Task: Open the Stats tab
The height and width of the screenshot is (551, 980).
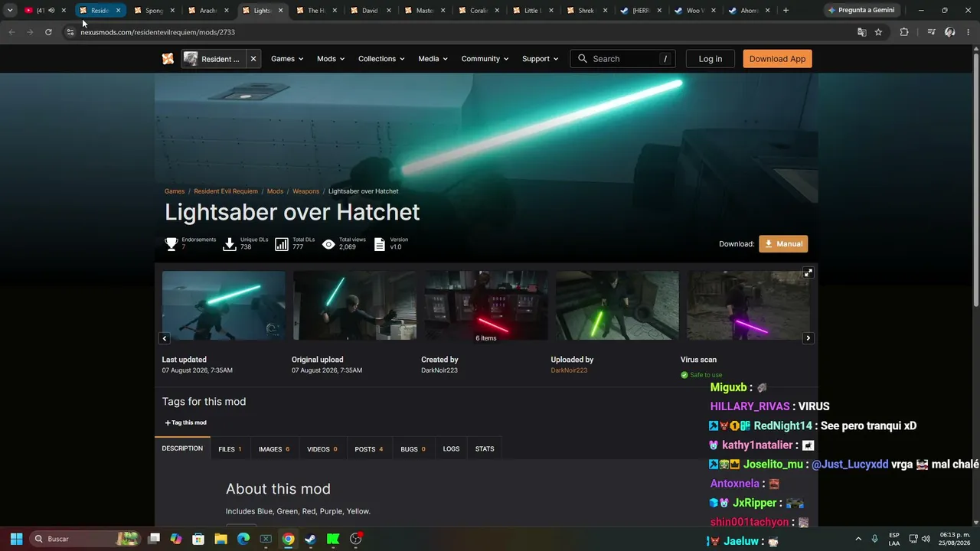Action: pos(485,449)
